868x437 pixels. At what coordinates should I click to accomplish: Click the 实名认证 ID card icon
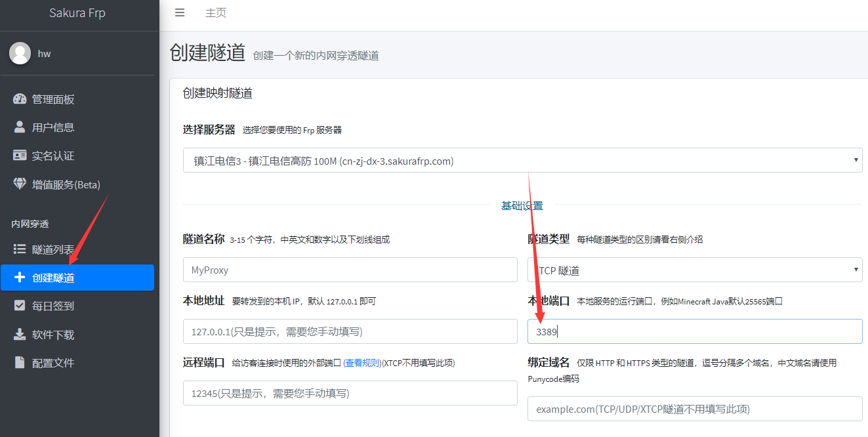pos(20,156)
